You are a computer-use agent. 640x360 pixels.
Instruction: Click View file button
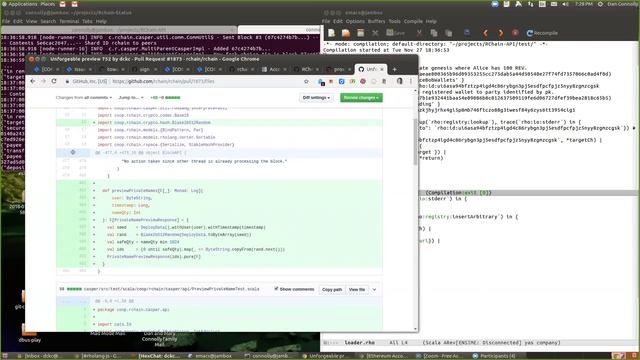[357, 289]
